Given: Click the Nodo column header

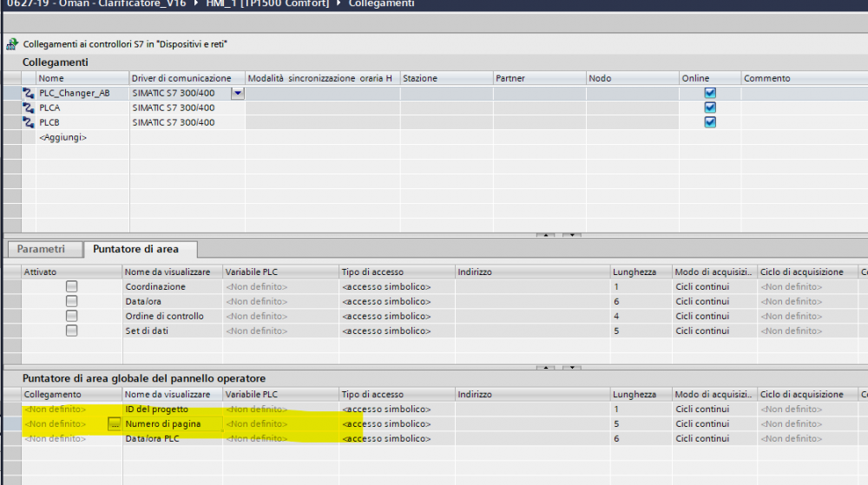Looking at the screenshot, I should pos(632,78).
